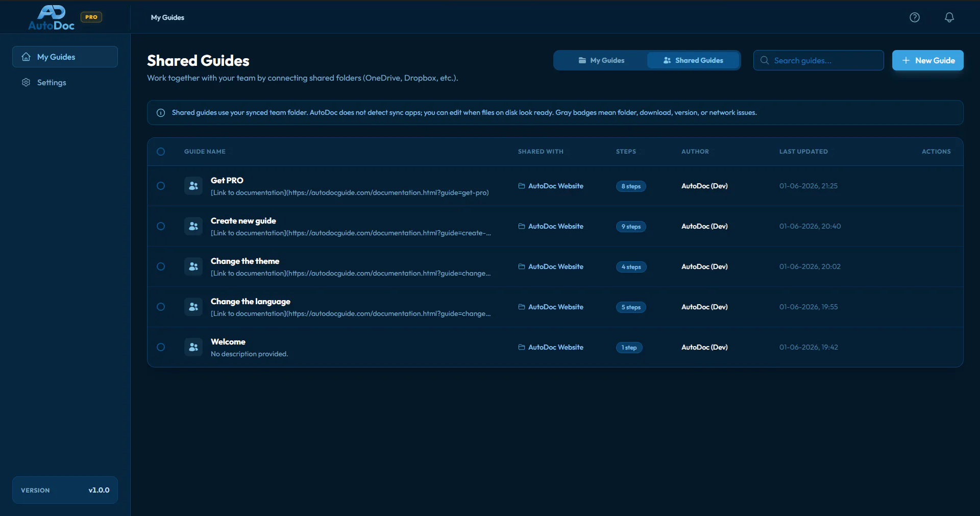
Task: Click the PRO badge
Action: 91,17
